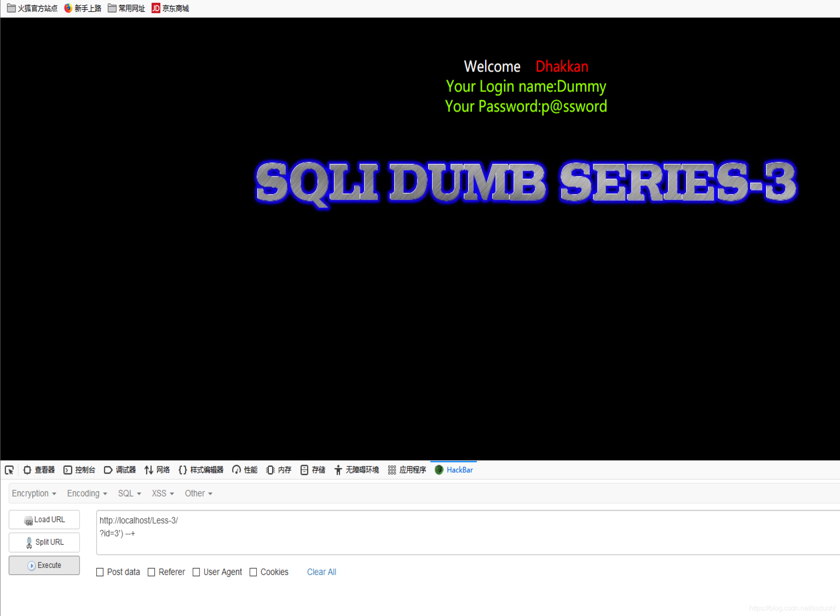Open the Style Editor (样式编辑器) panel
840x616 pixels.
(201, 470)
